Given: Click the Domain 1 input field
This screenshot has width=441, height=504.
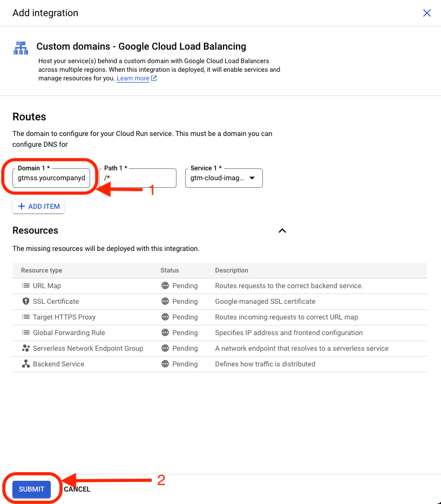Looking at the screenshot, I should point(51,178).
